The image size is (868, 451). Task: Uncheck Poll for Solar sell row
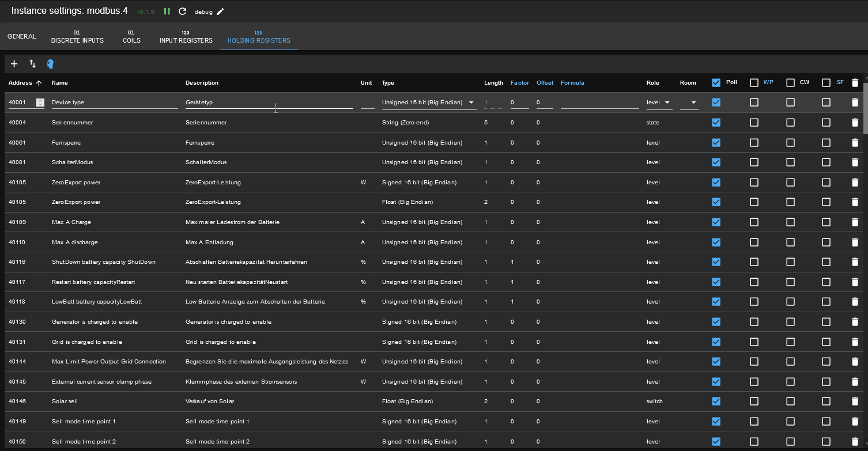(x=716, y=401)
